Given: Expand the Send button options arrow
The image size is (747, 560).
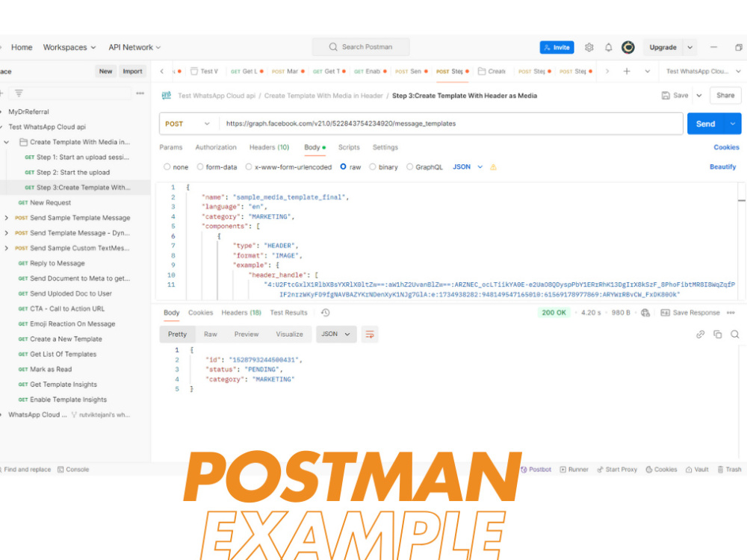Looking at the screenshot, I should (733, 124).
